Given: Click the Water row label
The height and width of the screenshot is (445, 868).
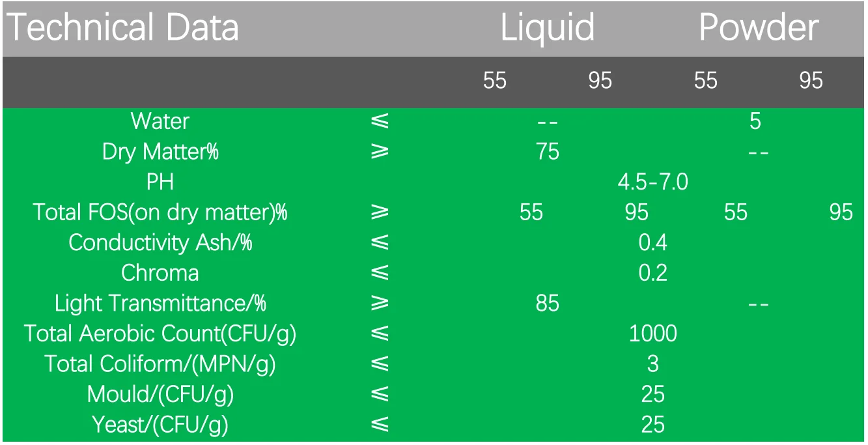Looking at the screenshot, I should (160, 121).
